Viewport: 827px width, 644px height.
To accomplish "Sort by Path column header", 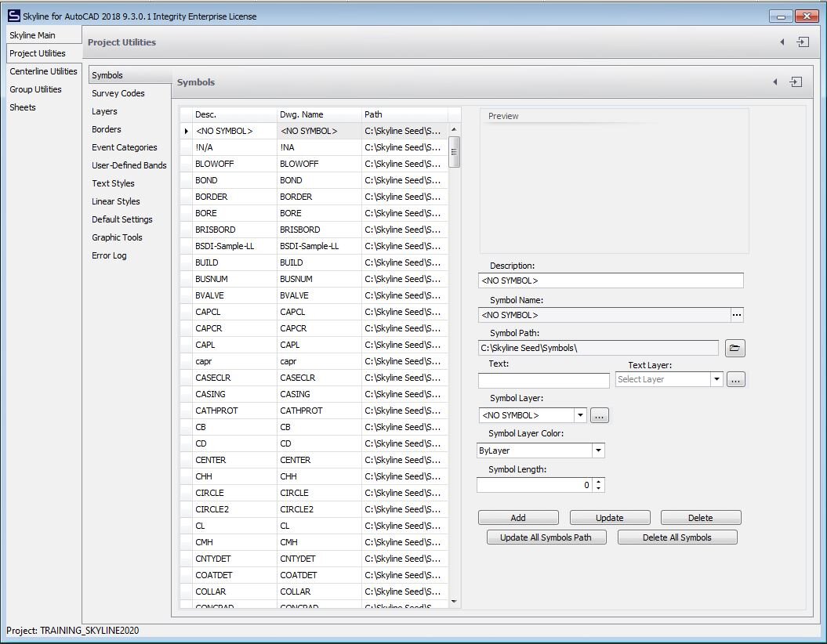I will click(404, 114).
